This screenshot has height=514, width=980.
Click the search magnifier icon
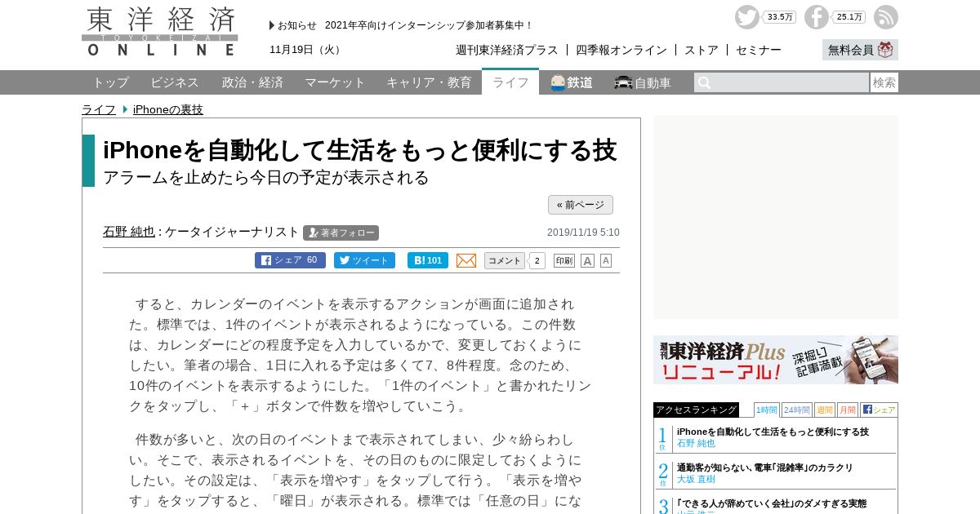coord(704,82)
